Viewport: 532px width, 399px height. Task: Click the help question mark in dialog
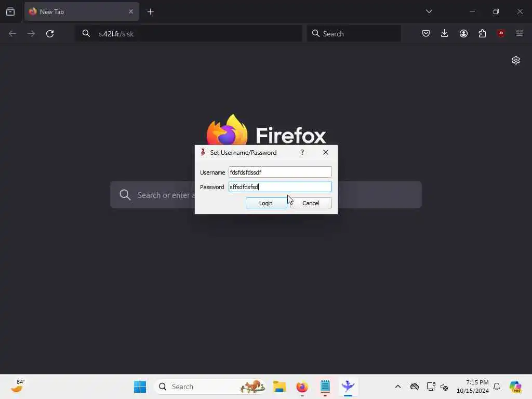pos(302,152)
